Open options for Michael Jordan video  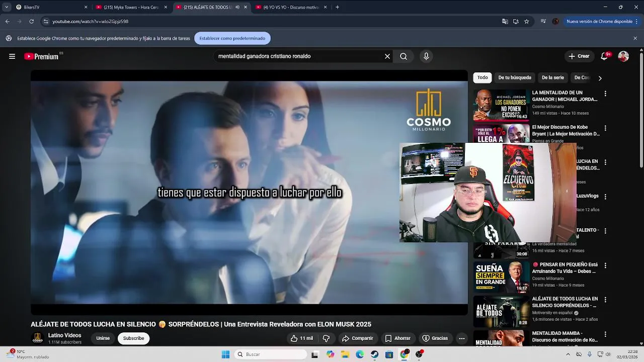click(605, 94)
